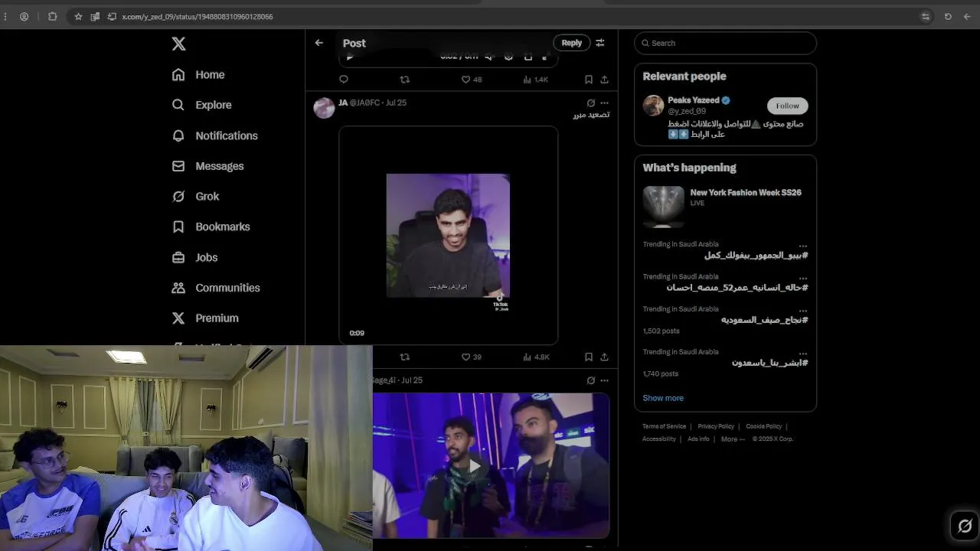Repost JA's post with 39 likes

(x=405, y=357)
